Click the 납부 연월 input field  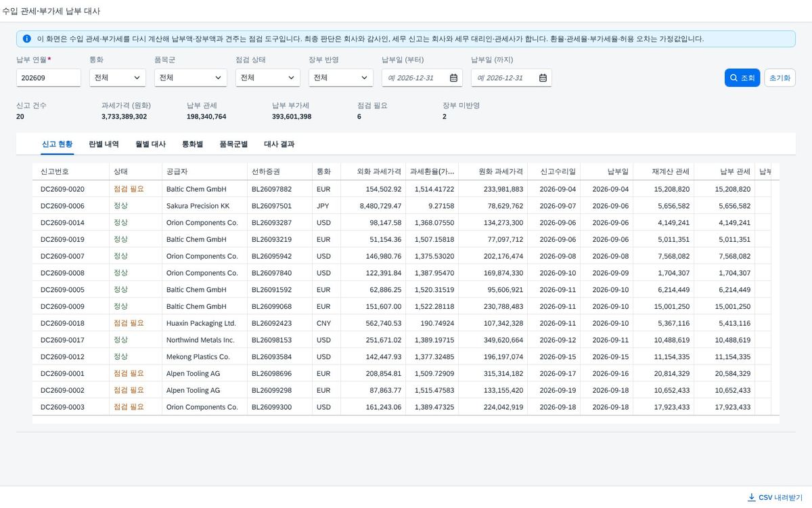click(x=49, y=78)
